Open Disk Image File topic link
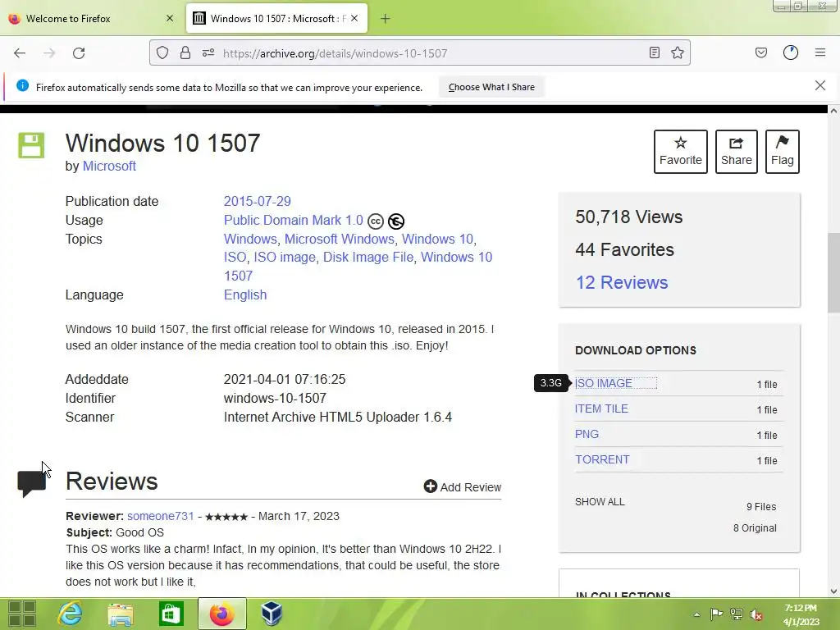 click(x=368, y=257)
